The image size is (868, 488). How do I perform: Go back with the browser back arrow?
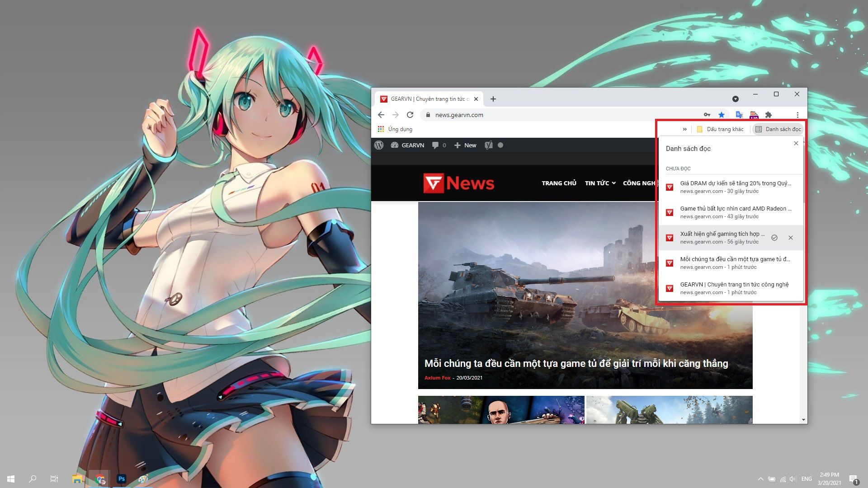pyautogui.click(x=381, y=115)
